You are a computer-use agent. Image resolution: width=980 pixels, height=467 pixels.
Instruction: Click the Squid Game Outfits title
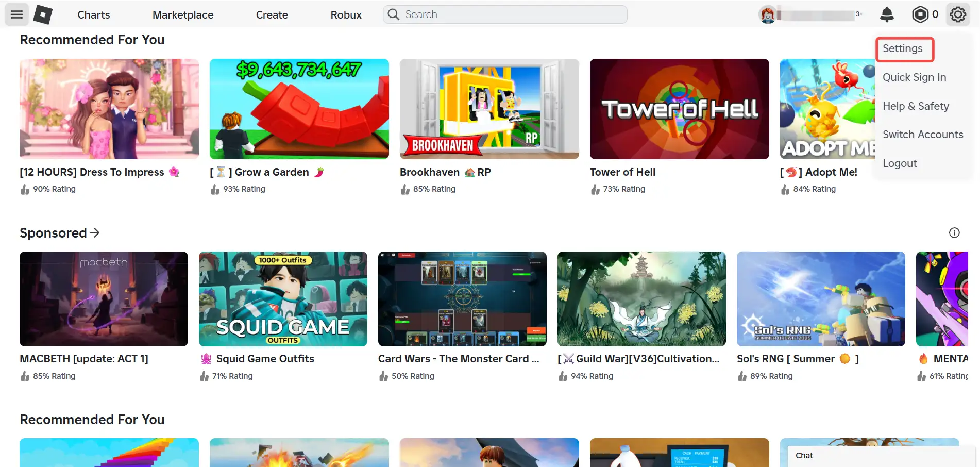(x=257, y=359)
